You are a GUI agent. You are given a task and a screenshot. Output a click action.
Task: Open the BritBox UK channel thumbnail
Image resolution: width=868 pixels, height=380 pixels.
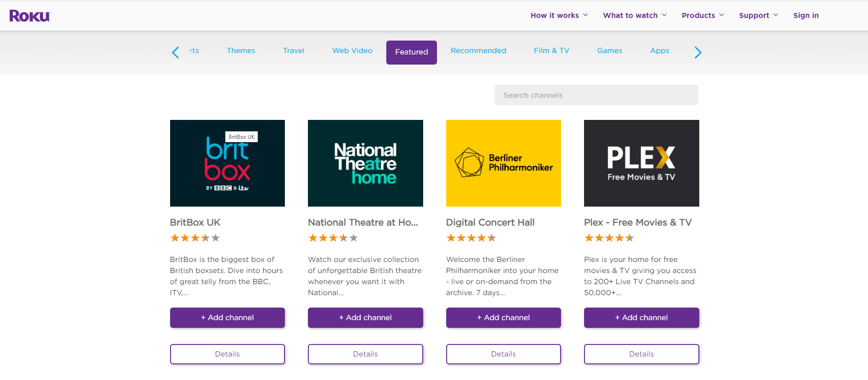(x=227, y=163)
